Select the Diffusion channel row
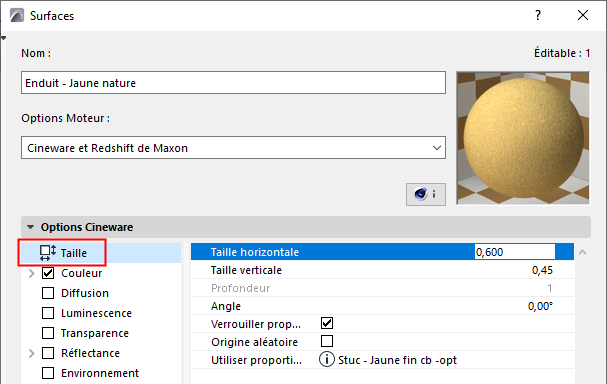The height and width of the screenshot is (384, 607). tap(101, 293)
